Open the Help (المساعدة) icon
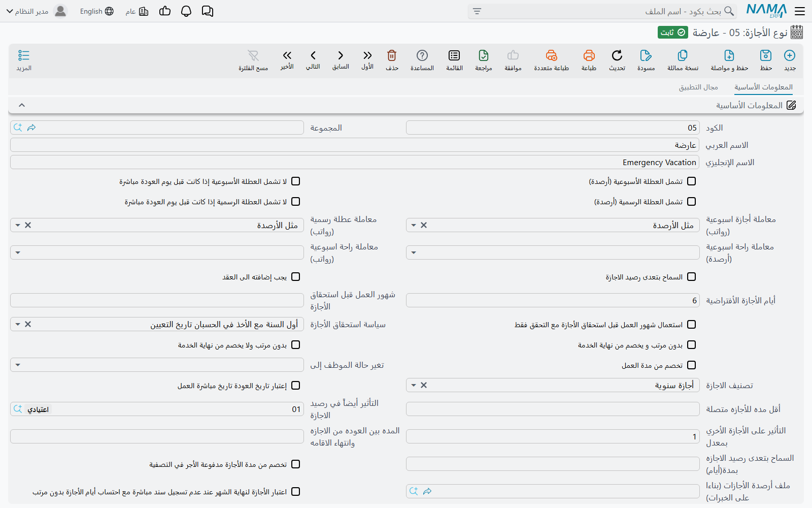This screenshot has width=812, height=508. click(422, 55)
